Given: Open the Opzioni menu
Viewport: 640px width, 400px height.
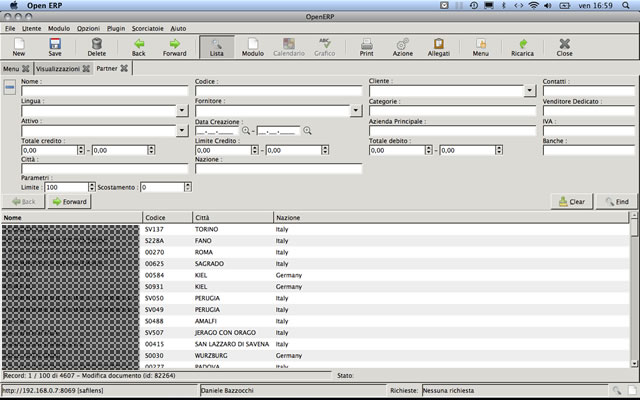Looking at the screenshot, I should click(x=88, y=29).
